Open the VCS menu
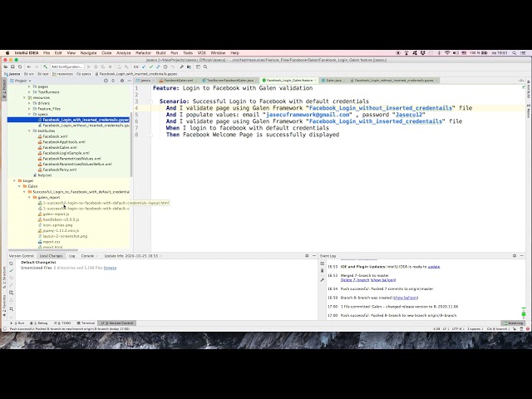The height and width of the screenshot is (399, 532). pos(201,53)
